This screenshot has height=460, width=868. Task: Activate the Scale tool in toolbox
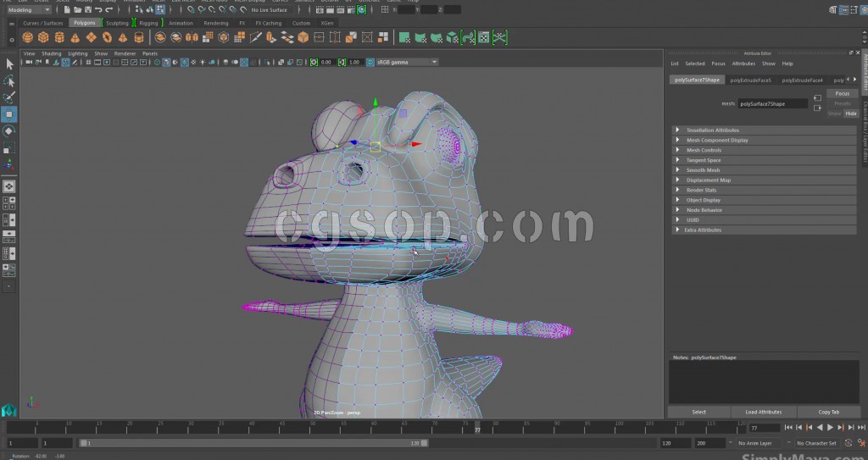pos(9,147)
